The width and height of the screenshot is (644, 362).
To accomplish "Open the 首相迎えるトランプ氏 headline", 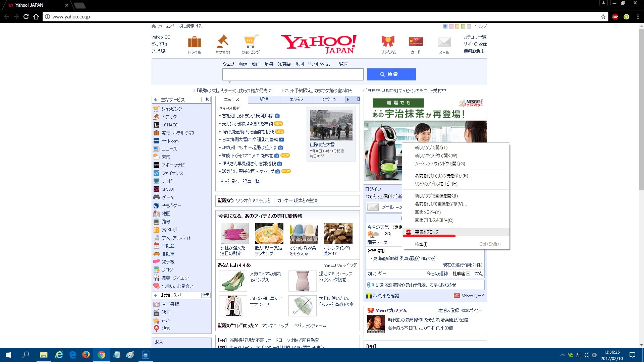I will pyautogui.click(x=248, y=116).
